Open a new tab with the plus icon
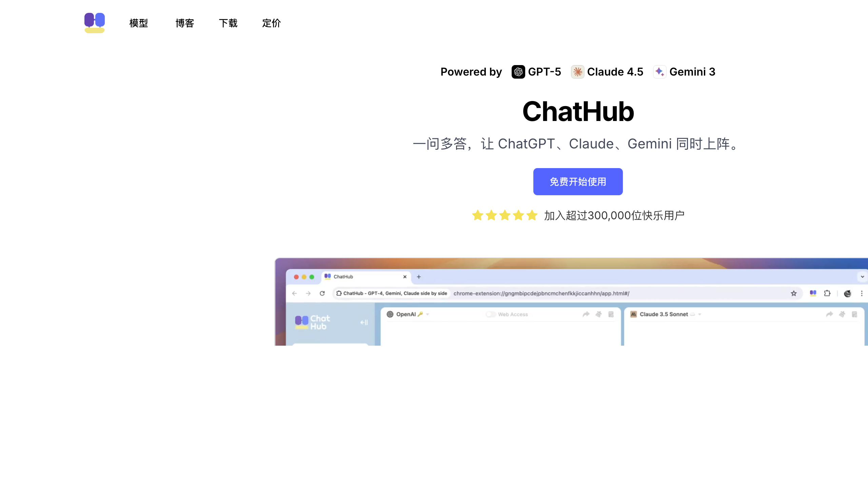The width and height of the screenshot is (868, 488). 419,277
